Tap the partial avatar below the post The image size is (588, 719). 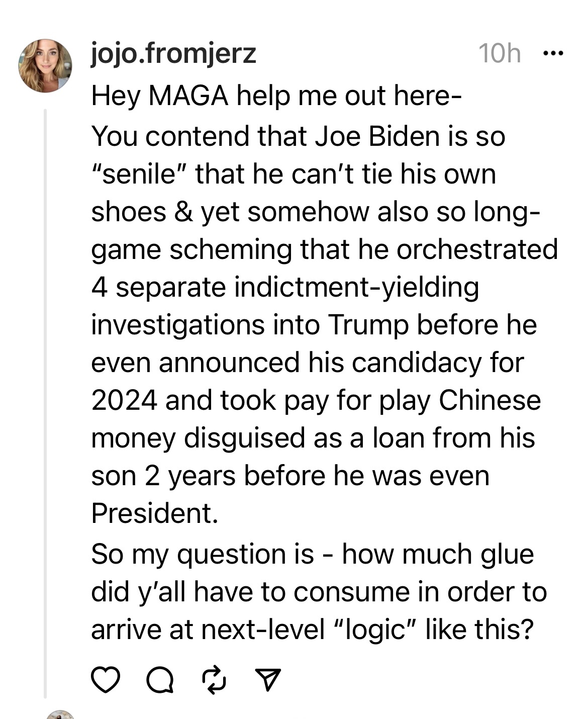pos(60,714)
